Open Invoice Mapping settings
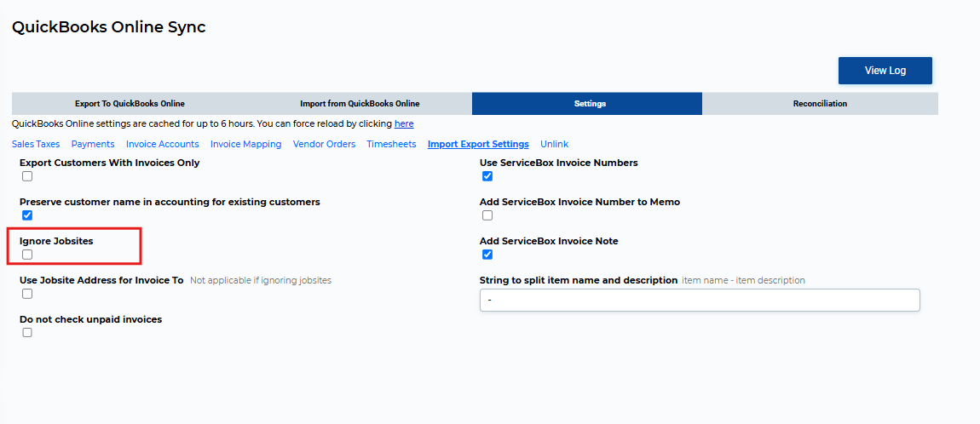This screenshot has width=980, height=424. [x=245, y=144]
